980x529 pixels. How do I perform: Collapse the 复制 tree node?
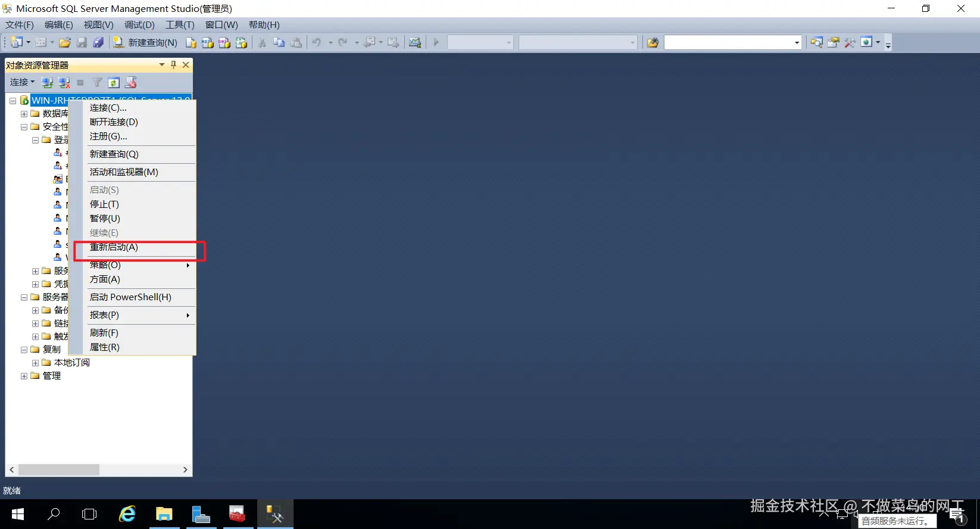24,350
